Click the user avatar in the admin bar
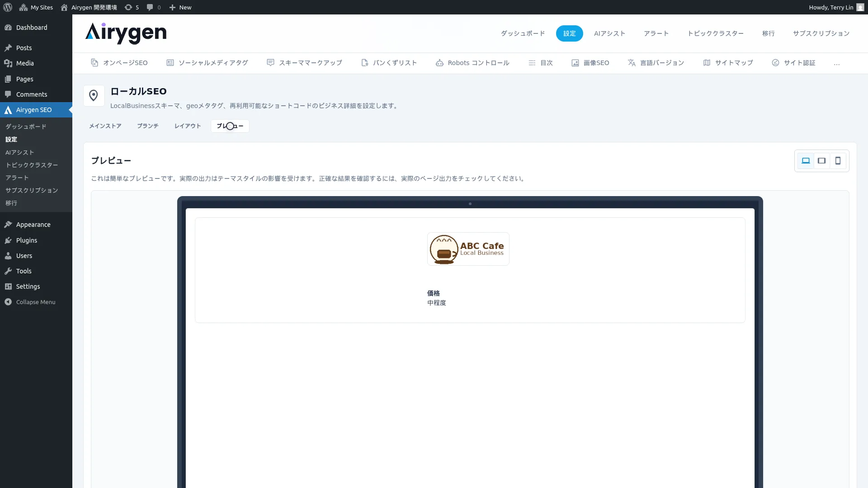The height and width of the screenshot is (488, 868). pos(860,7)
